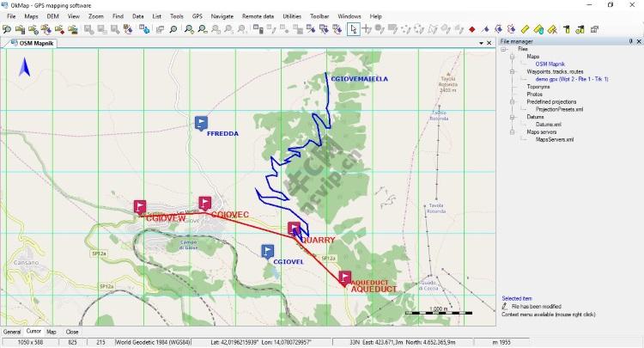Image resolution: width=644 pixels, height=348 pixels.
Task: Click the AQUEDUCT red waypoint flag
Action: click(344, 278)
